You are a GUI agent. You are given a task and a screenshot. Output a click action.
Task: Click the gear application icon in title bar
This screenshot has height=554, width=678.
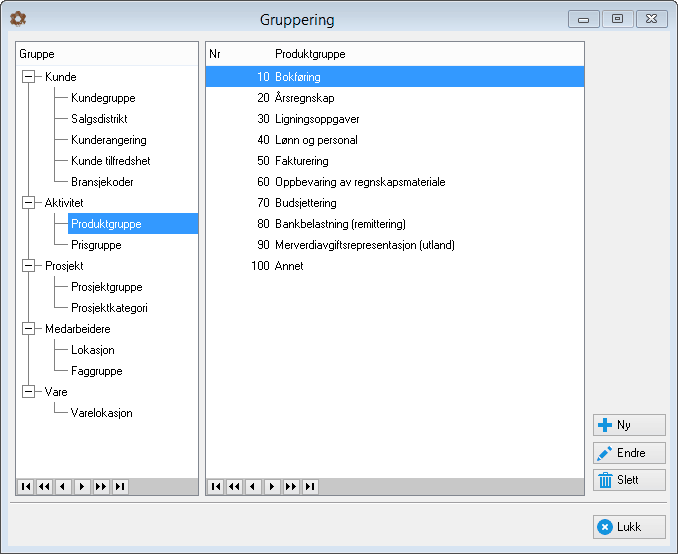(18, 19)
